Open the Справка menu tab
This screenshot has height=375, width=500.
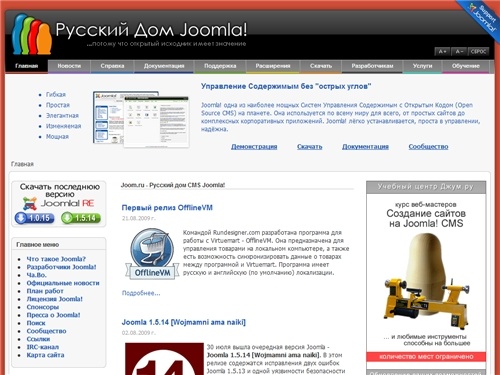click(112, 66)
